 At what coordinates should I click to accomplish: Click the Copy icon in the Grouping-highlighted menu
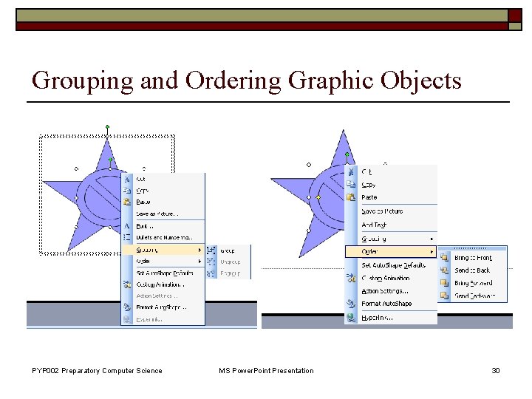127,191
